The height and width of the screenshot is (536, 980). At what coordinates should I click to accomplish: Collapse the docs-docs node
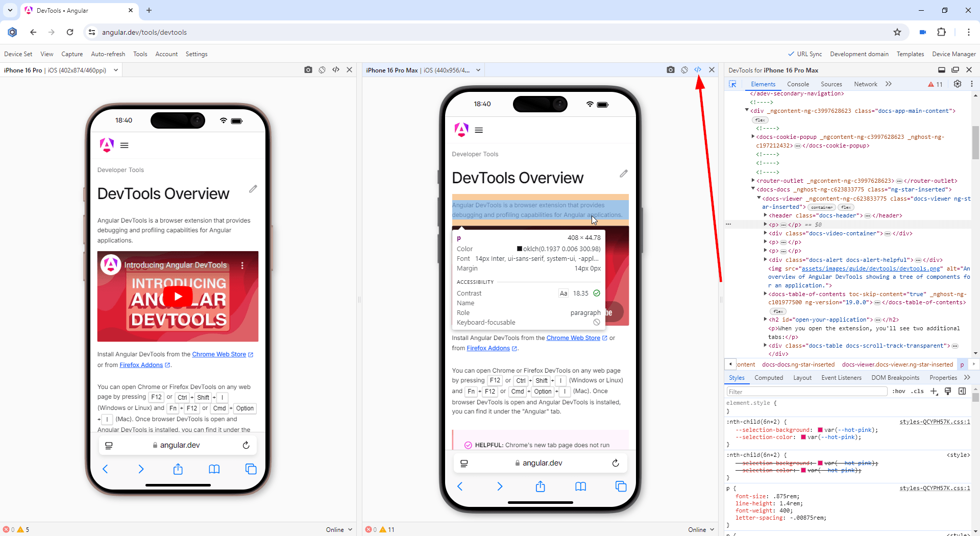(753, 189)
